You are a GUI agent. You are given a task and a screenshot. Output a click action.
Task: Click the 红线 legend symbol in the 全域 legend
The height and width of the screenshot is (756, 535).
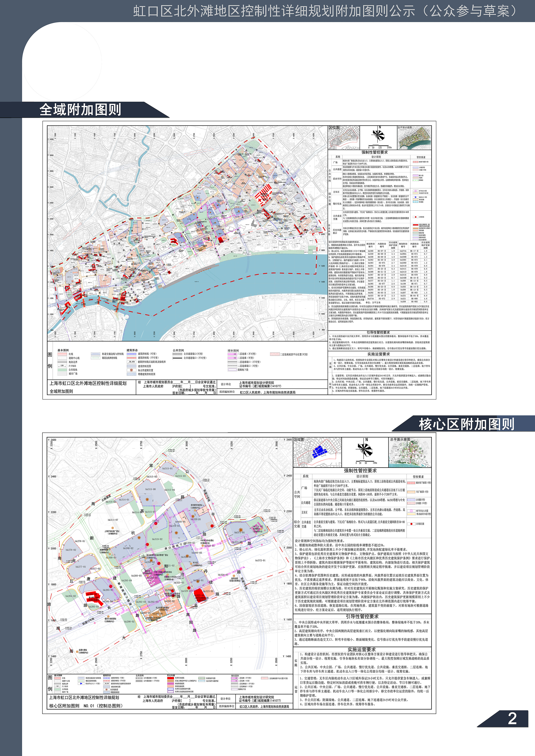[62, 354]
